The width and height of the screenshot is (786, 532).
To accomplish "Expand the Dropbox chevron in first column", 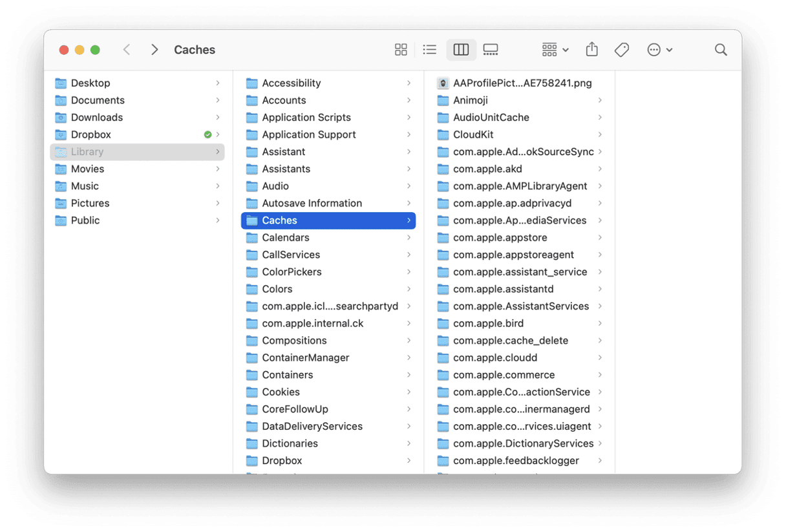I will (x=217, y=134).
